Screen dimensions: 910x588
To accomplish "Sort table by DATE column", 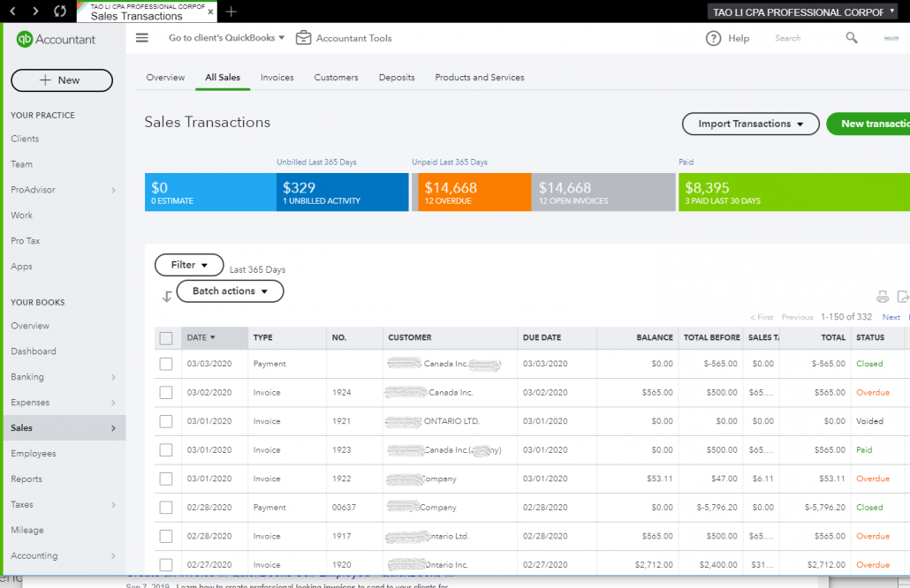I will pyautogui.click(x=214, y=337).
